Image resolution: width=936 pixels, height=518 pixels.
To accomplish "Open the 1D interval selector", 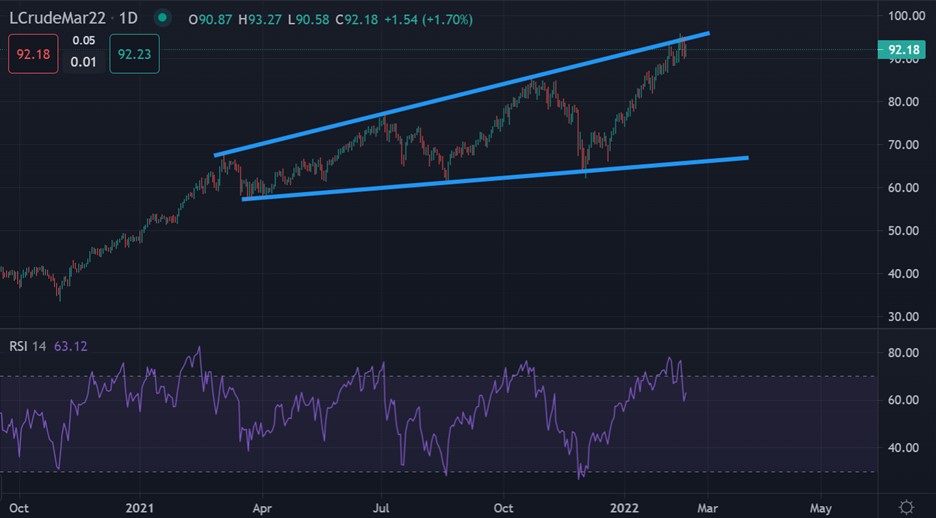I will (x=130, y=18).
